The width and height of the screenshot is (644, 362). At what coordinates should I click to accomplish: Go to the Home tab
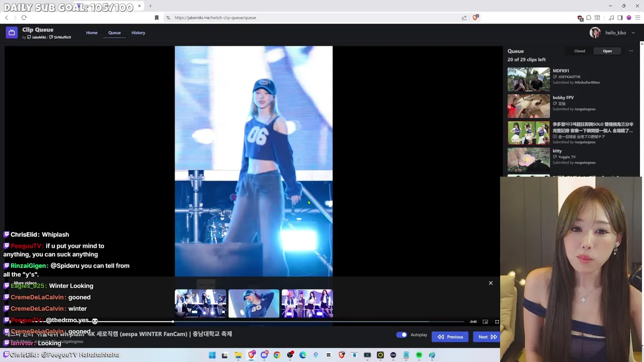(x=92, y=33)
